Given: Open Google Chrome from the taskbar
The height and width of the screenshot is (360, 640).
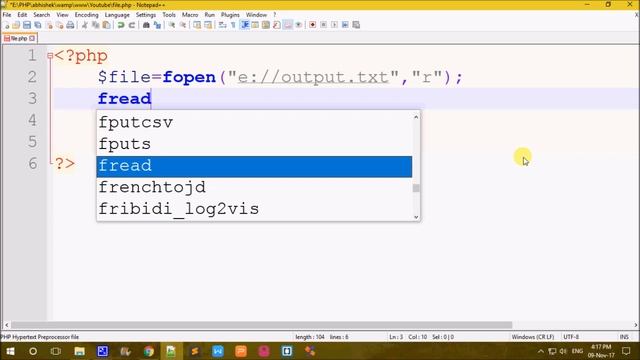Looking at the screenshot, I should point(149,351).
